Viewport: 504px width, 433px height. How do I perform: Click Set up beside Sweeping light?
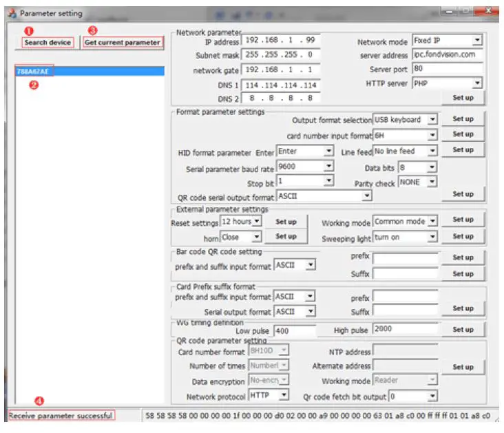(463, 236)
